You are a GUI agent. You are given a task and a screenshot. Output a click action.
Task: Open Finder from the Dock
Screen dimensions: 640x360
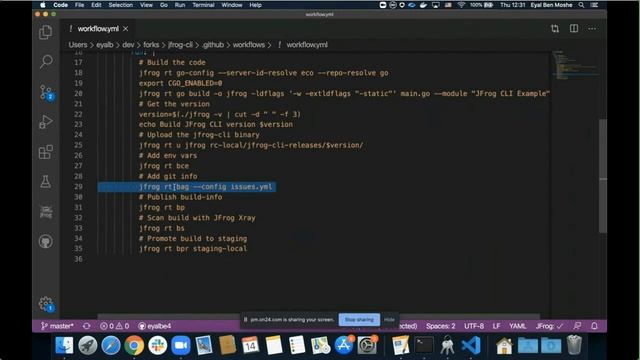(x=64, y=345)
